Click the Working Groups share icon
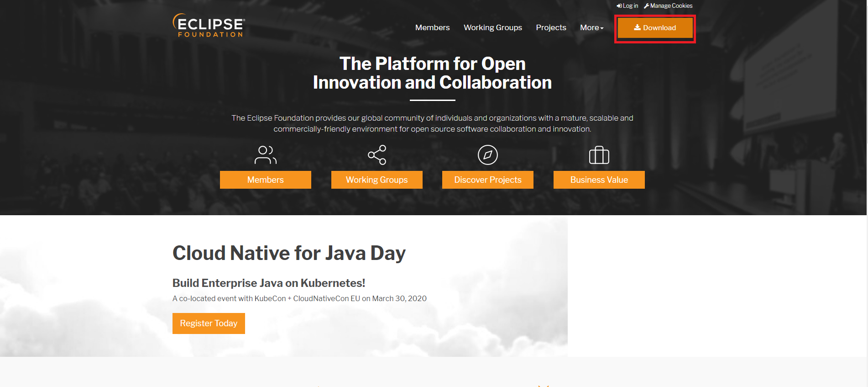Viewport: 868px width, 387px height. (x=377, y=155)
